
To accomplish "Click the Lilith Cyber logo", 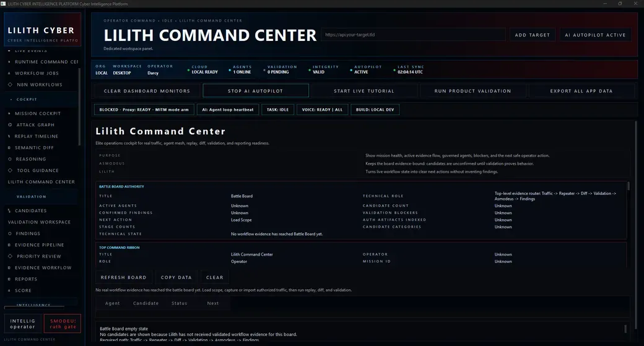I will [x=42, y=31].
